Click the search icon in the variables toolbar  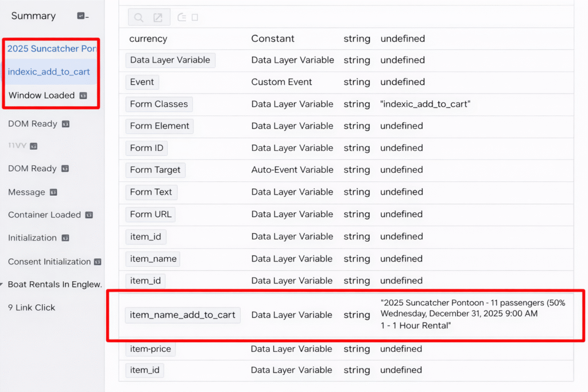click(138, 18)
